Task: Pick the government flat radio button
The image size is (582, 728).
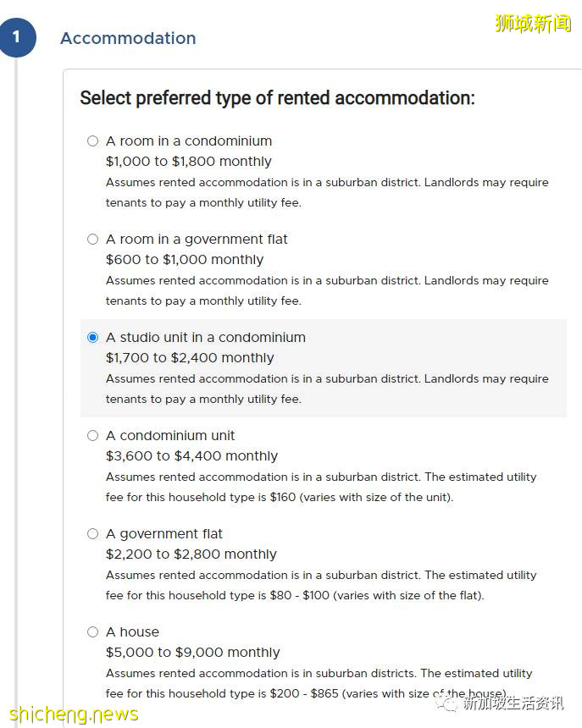Action: pos(93,534)
